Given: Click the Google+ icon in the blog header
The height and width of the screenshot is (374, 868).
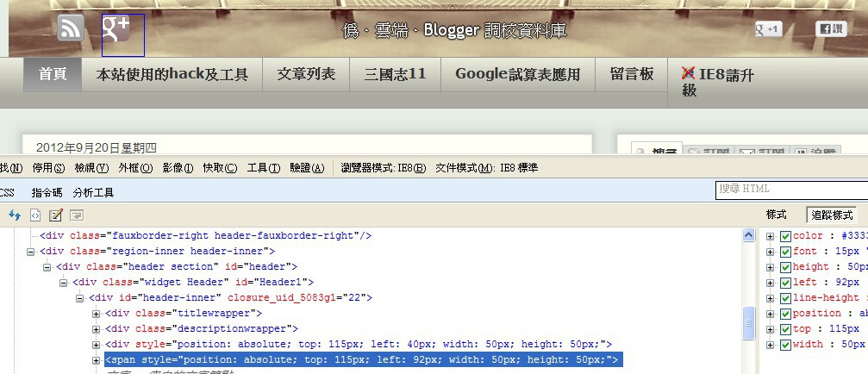Looking at the screenshot, I should [x=116, y=28].
